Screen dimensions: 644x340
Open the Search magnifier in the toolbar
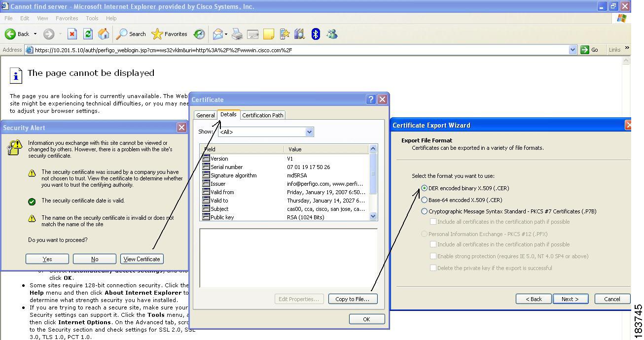coord(121,34)
